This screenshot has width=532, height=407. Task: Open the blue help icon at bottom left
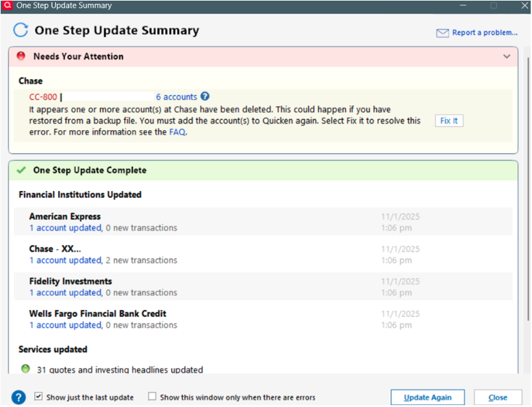pyautogui.click(x=19, y=397)
